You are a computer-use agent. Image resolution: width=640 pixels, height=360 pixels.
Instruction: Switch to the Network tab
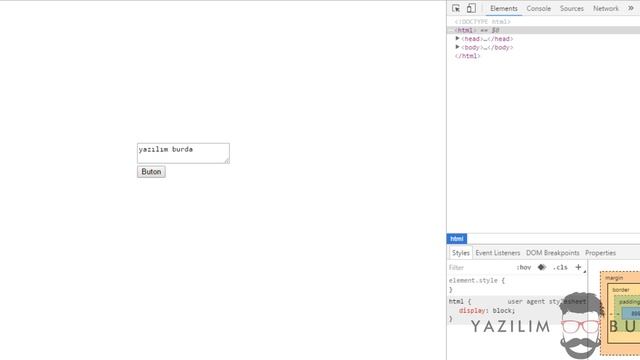(606, 8)
